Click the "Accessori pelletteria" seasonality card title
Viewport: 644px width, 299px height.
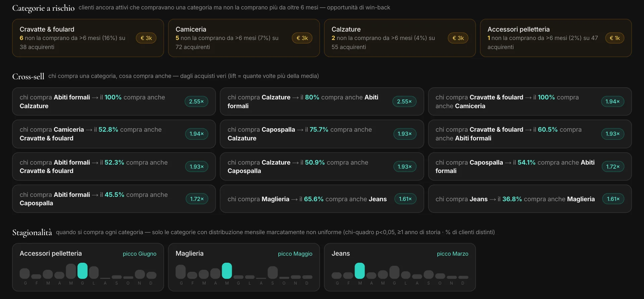(51, 253)
